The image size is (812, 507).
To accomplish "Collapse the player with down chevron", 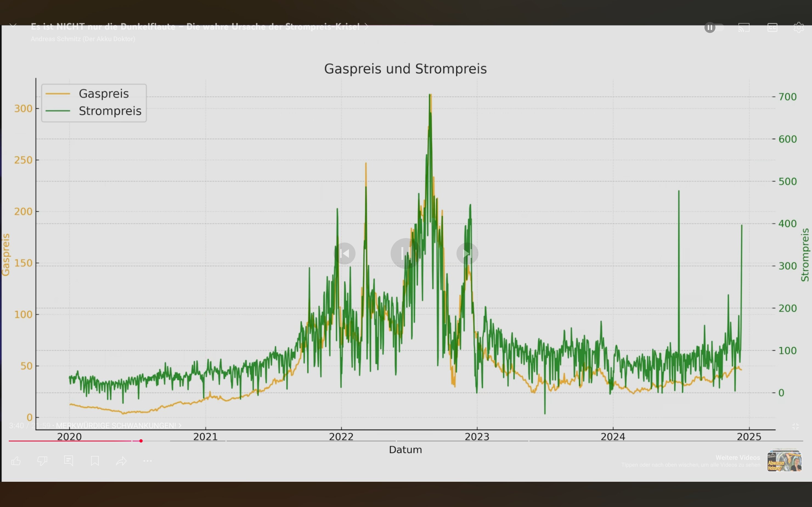I will pos(13,26).
